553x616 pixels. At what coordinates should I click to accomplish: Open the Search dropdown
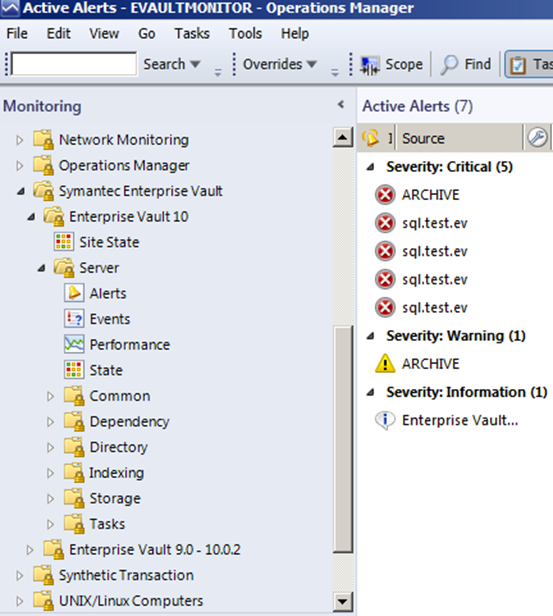(172, 64)
